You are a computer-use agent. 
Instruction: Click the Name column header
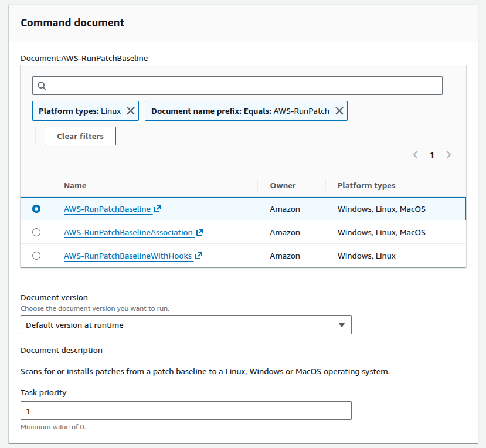tap(75, 185)
